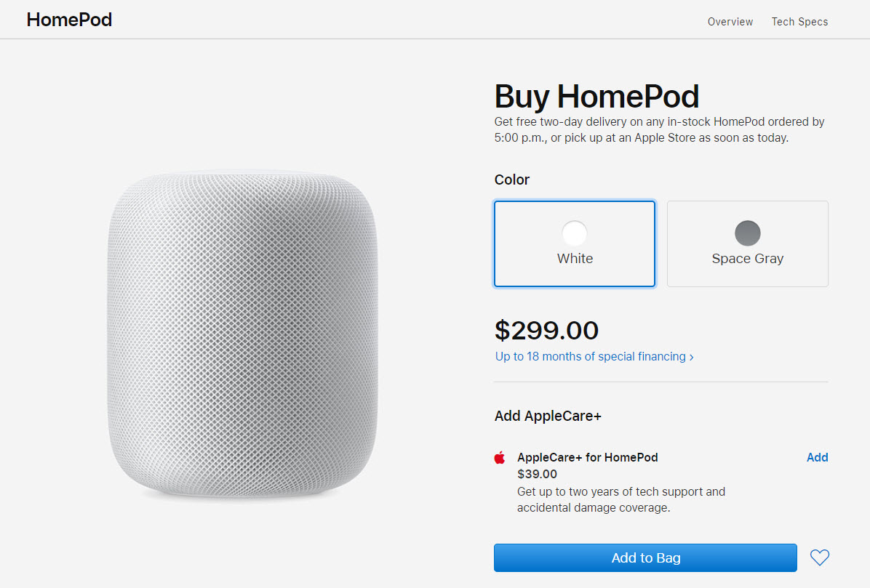Click the Apple logo beside AppleCare+
870x588 pixels.
tap(500, 458)
